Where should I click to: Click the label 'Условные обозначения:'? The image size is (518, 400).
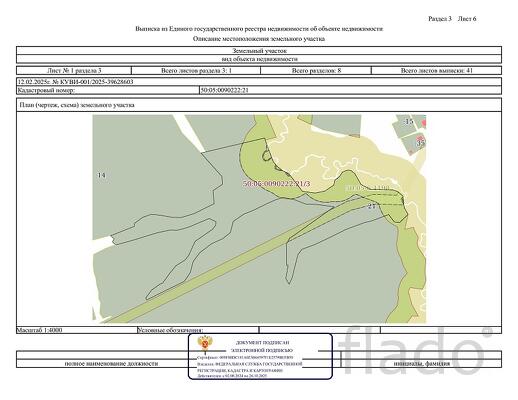pos(170,330)
